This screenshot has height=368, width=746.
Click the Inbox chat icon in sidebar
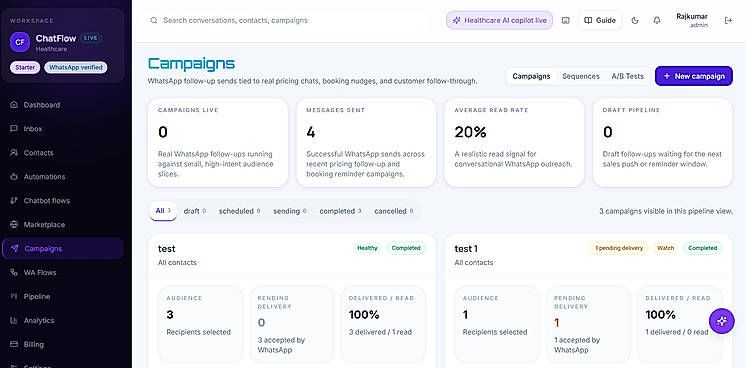pyautogui.click(x=14, y=129)
